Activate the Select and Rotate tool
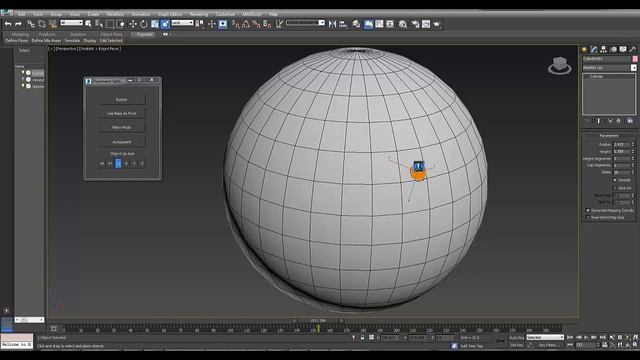The height and width of the screenshot is (360, 640). (x=143, y=24)
